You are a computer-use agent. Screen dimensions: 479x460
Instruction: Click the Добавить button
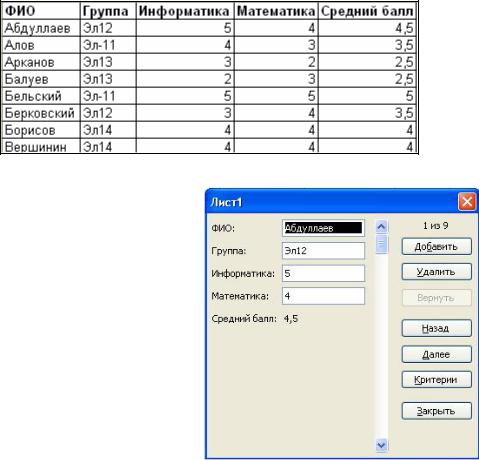pyautogui.click(x=436, y=247)
